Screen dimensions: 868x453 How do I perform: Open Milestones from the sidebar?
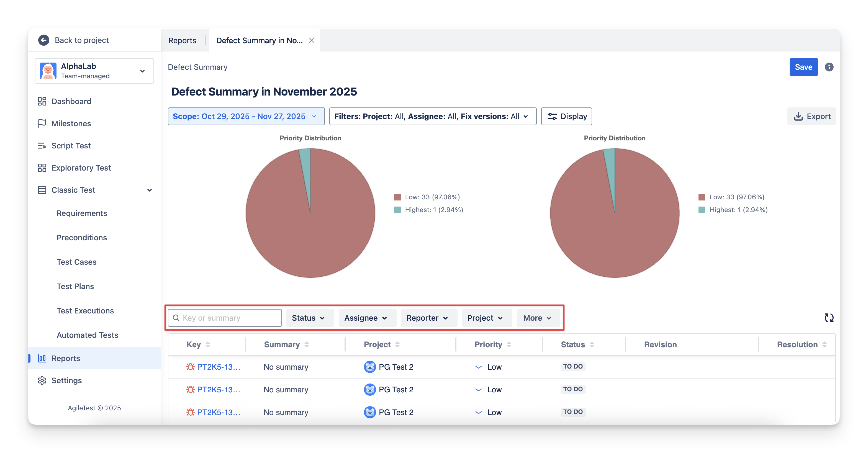click(x=71, y=123)
